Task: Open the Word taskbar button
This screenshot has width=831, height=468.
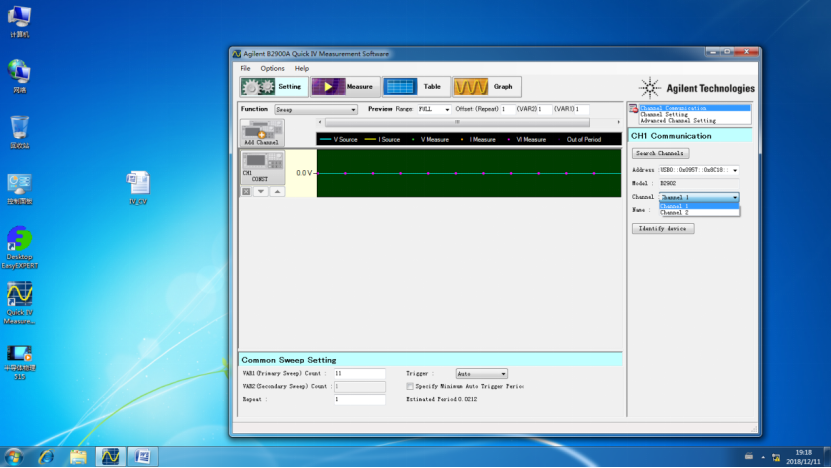Action: tap(142, 457)
